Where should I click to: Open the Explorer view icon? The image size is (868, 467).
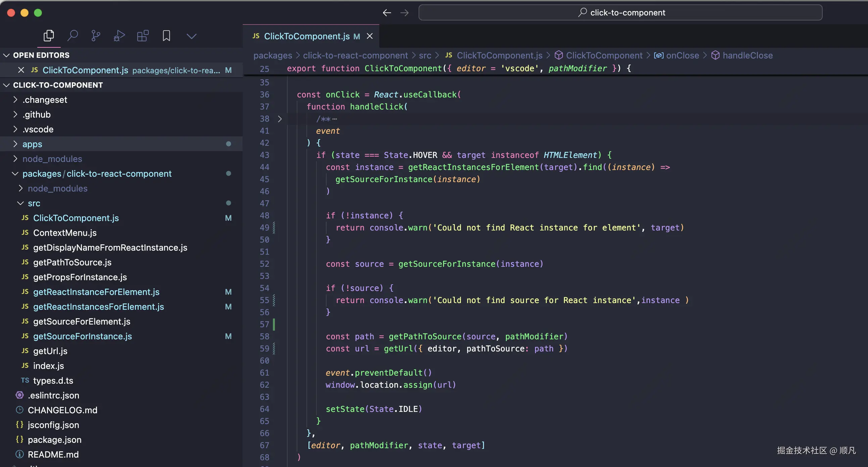[x=49, y=36]
